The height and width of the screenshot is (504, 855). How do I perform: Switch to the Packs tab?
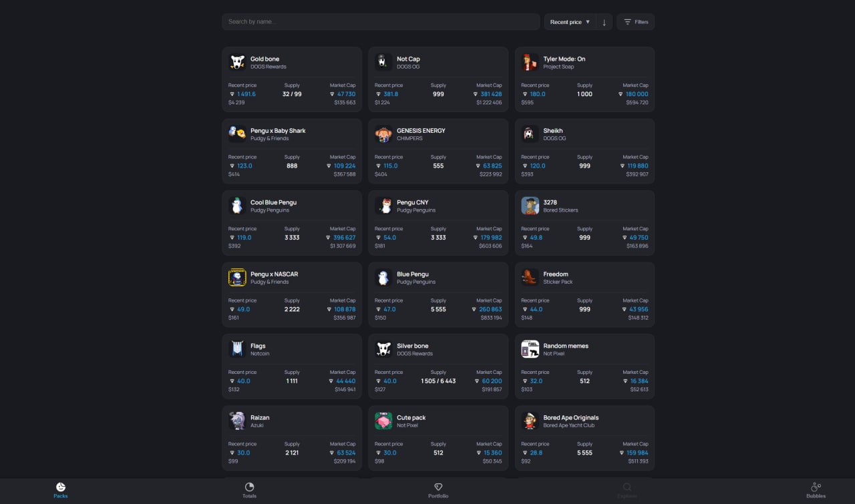click(61, 491)
